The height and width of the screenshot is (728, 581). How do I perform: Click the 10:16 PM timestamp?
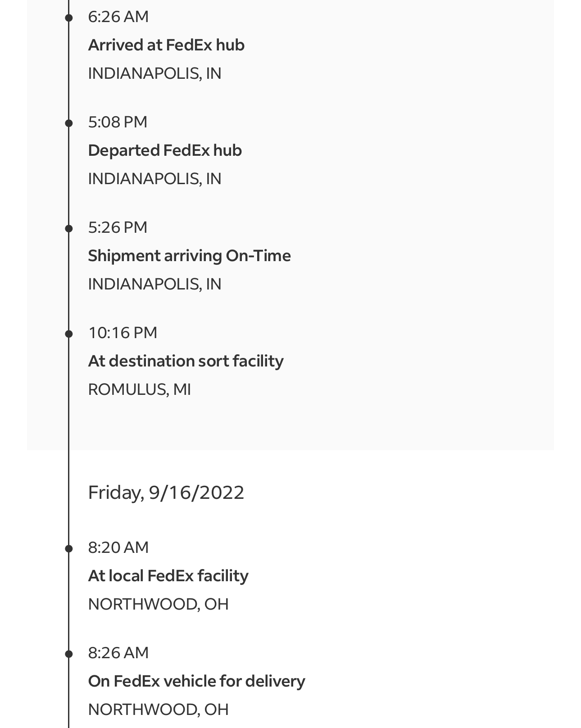(123, 333)
